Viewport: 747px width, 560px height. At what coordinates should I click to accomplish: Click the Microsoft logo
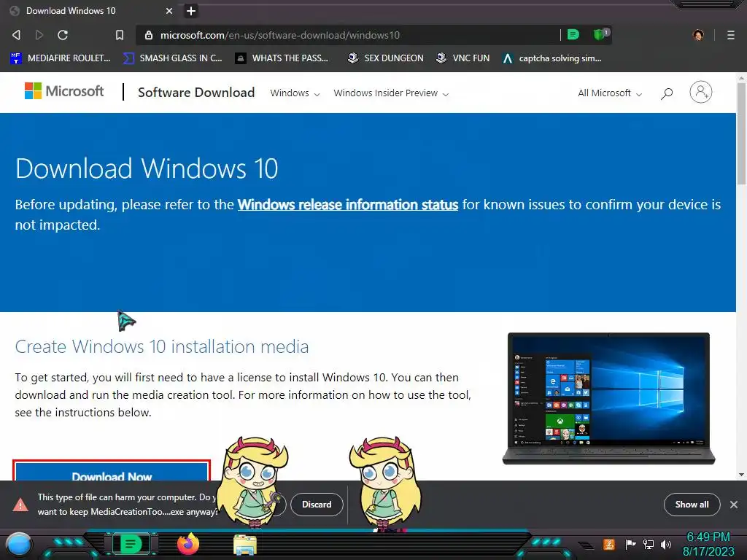(x=64, y=91)
